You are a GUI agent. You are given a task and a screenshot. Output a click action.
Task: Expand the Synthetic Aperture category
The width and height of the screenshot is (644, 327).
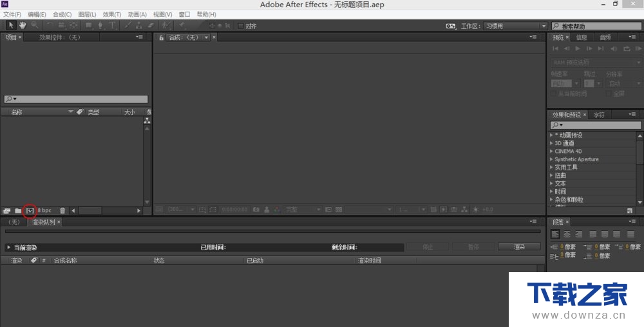click(x=552, y=159)
